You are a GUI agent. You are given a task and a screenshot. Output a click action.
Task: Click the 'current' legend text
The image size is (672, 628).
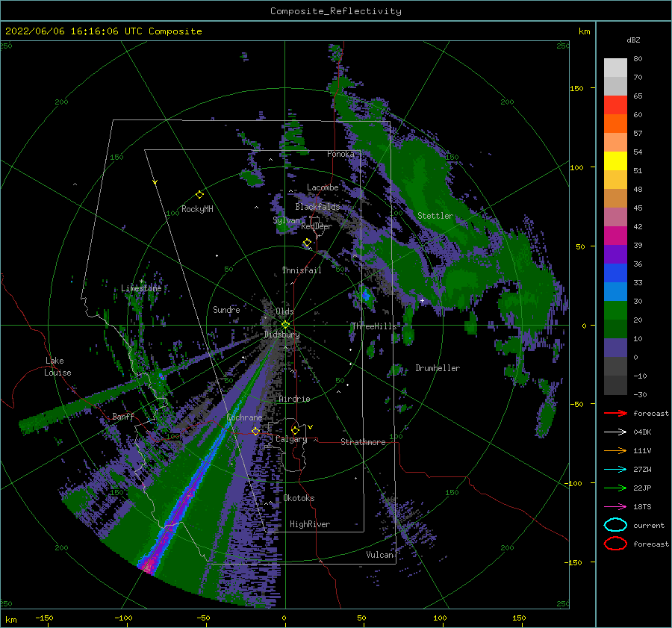649,525
